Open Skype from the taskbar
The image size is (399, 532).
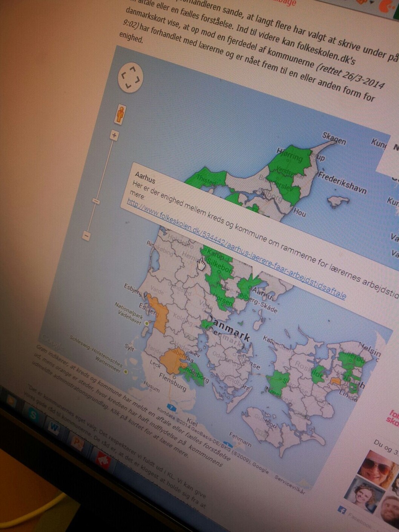point(33,415)
